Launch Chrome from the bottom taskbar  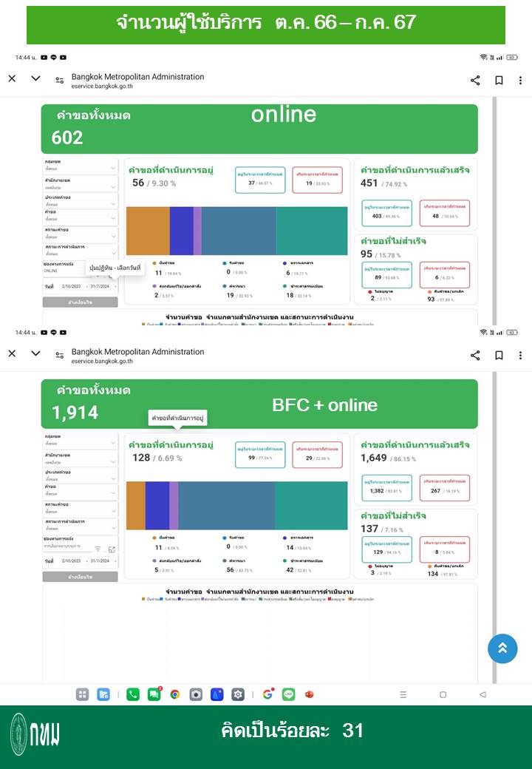(175, 694)
